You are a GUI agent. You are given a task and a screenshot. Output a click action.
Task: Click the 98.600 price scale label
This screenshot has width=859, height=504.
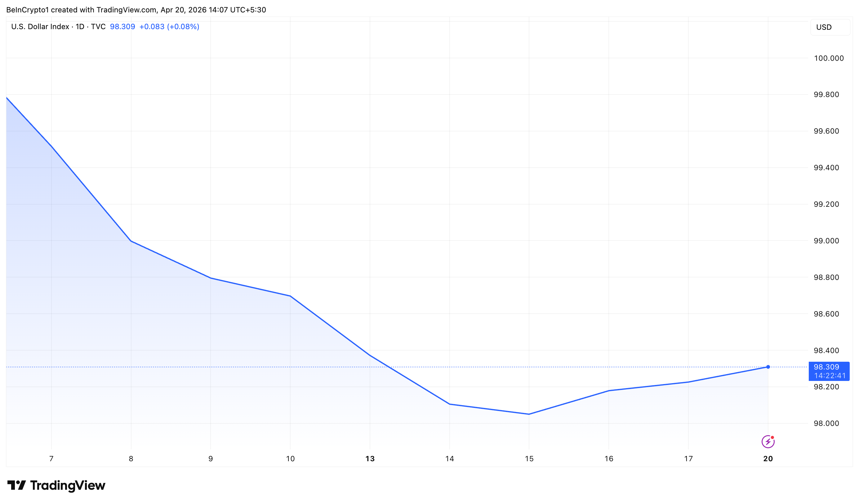(x=826, y=314)
